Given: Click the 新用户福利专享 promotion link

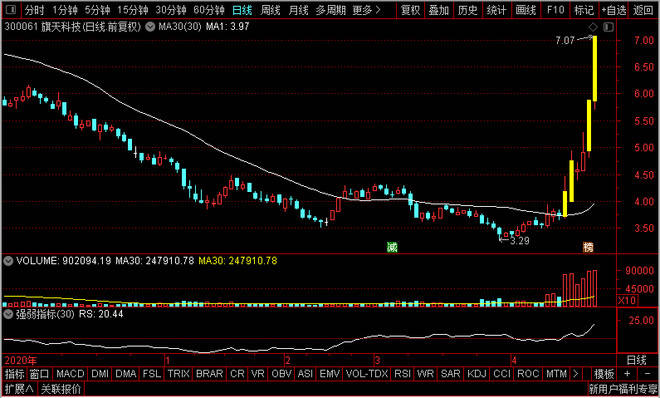Looking at the screenshot, I should point(623,388).
